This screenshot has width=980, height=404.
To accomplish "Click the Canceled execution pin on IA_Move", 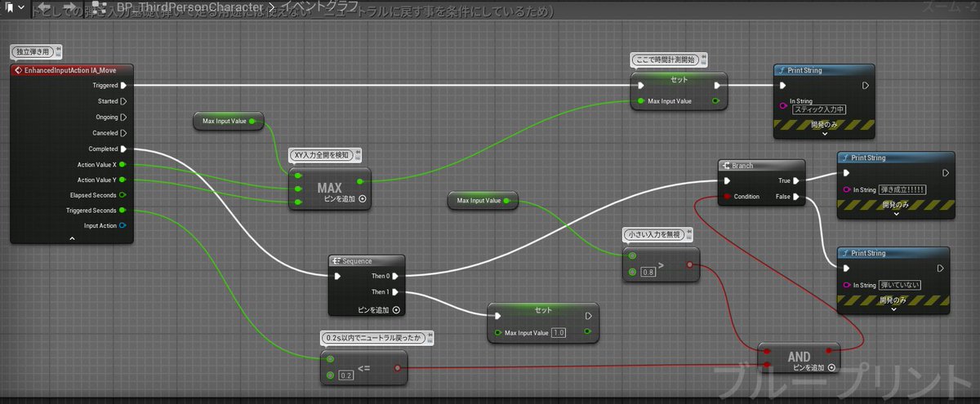I will click(x=124, y=133).
